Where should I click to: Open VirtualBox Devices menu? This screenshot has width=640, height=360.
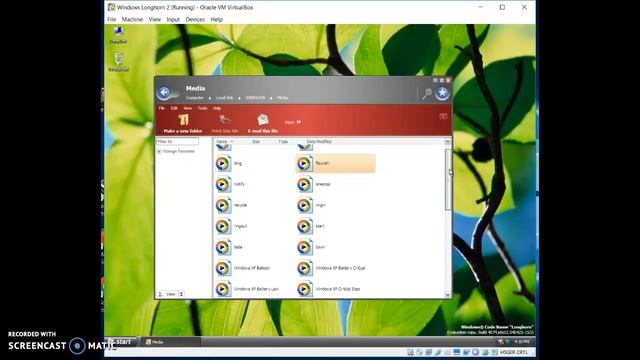(195, 20)
